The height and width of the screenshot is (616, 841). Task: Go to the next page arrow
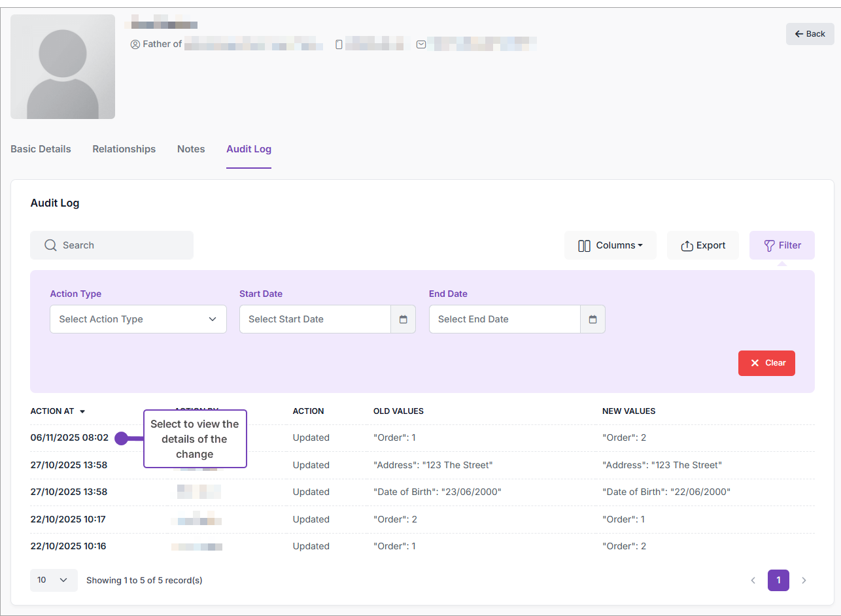pos(804,580)
